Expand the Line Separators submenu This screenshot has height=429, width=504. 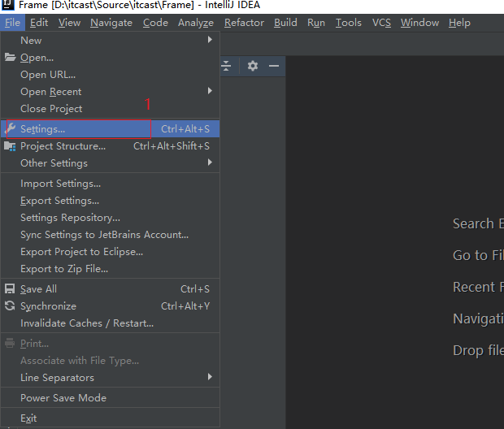tap(210, 377)
